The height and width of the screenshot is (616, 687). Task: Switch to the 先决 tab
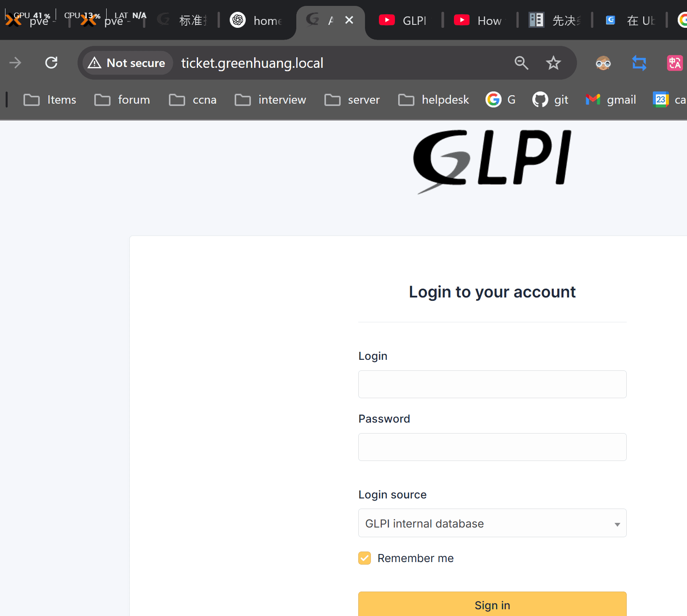click(x=555, y=20)
